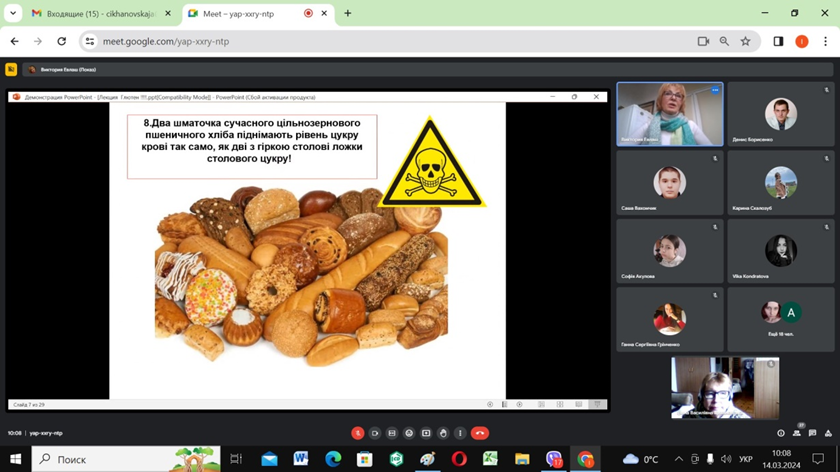Select Vika Kondratova participant tile

pyautogui.click(x=781, y=251)
